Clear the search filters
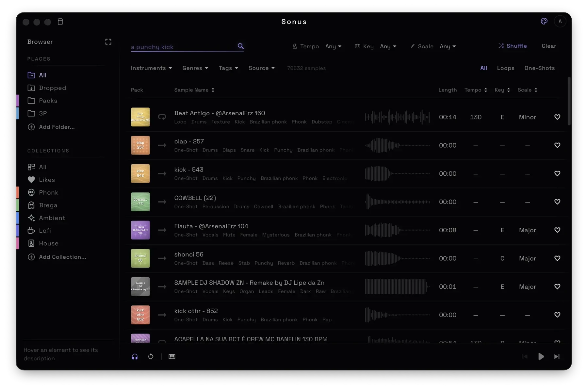Image resolution: width=588 pixels, height=390 pixels. [549, 46]
